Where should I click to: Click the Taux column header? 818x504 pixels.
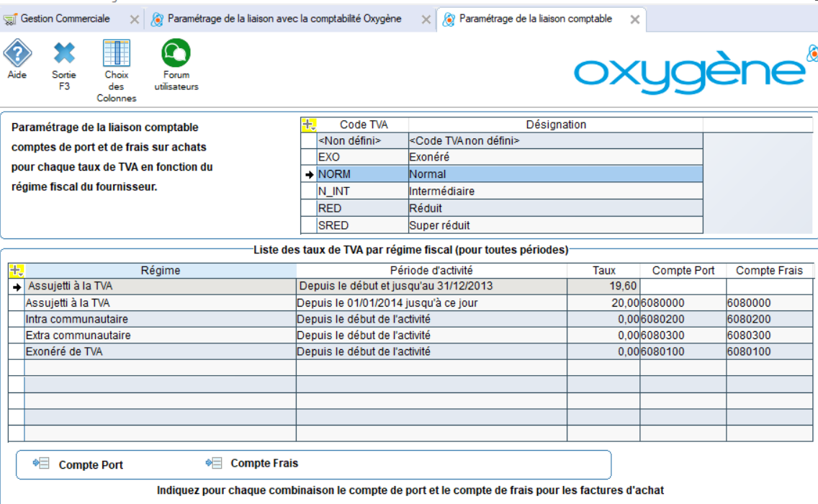tap(603, 270)
